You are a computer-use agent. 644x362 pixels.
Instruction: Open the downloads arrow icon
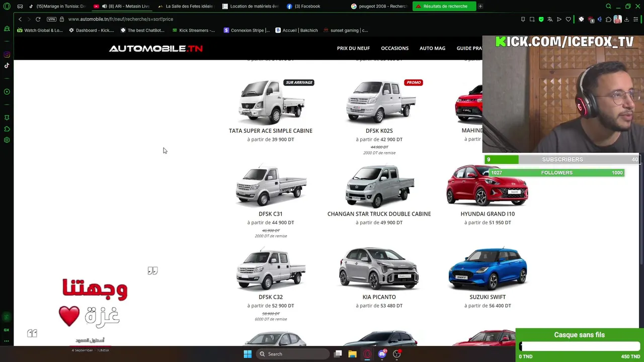click(626, 19)
